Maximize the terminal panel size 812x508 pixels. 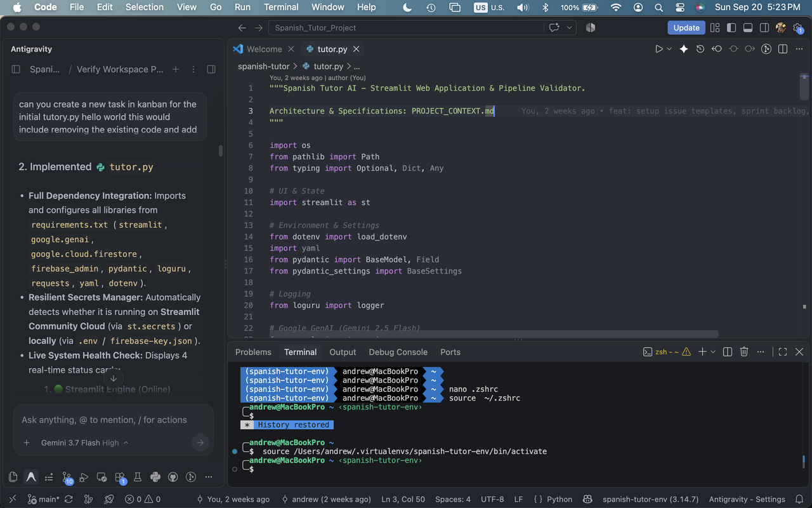(x=783, y=352)
